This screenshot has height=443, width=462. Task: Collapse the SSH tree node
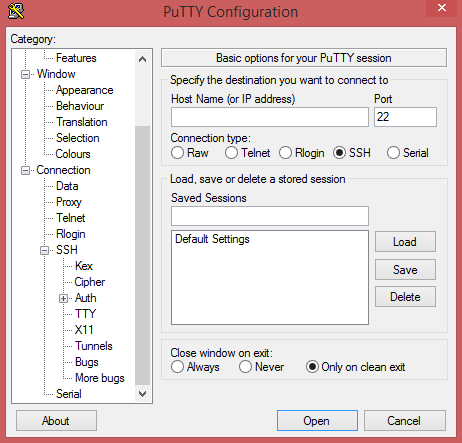(x=44, y=250)
